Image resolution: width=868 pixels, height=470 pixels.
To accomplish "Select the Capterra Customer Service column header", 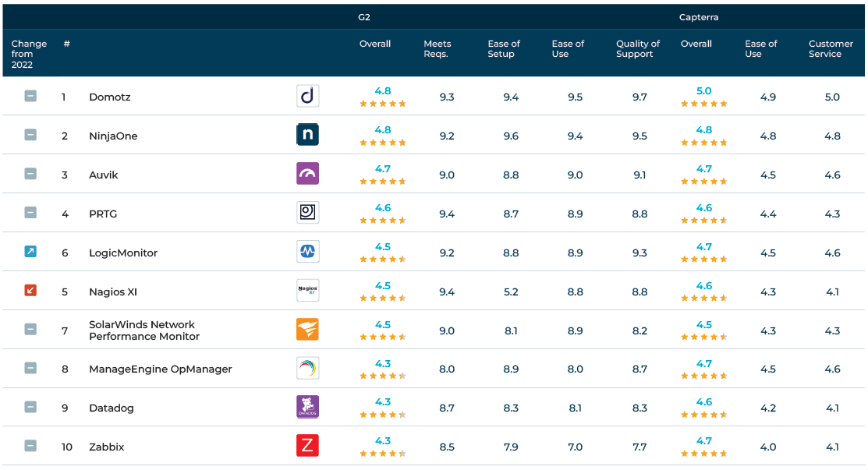I will point(831,49).
